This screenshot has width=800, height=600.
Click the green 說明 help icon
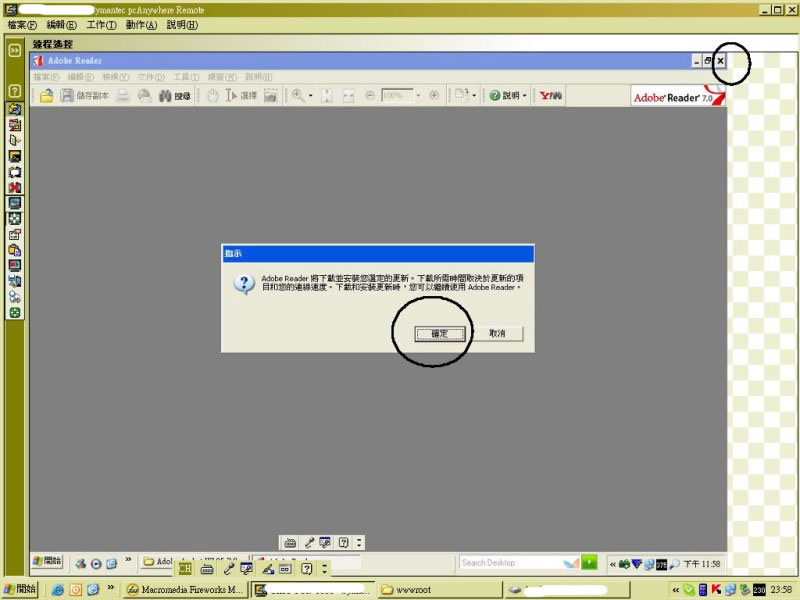(494, 95)
